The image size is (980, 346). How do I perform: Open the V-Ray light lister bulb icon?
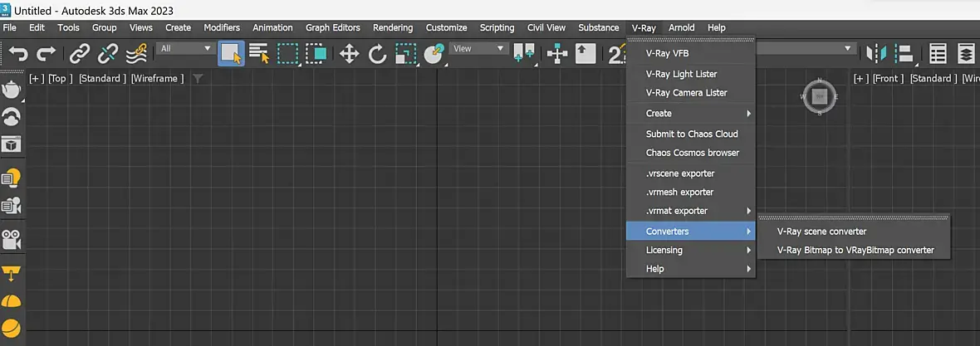tap(12, 178)
